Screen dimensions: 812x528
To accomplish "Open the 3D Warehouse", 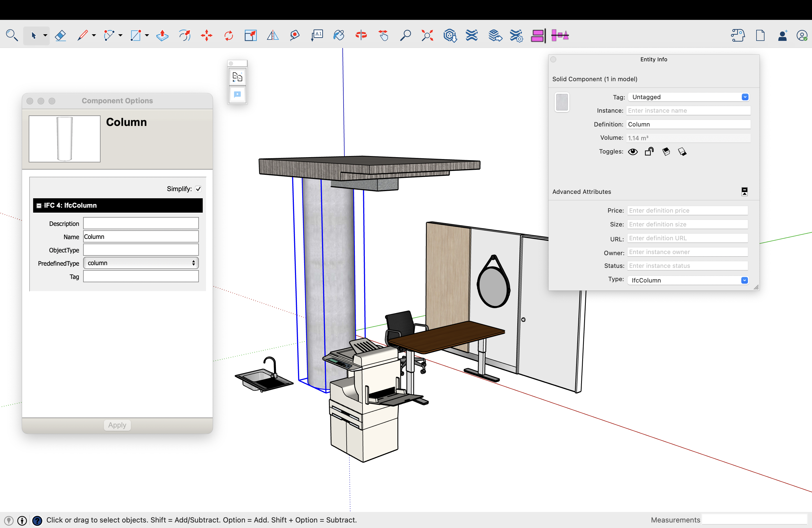I will tap(450, 35).
